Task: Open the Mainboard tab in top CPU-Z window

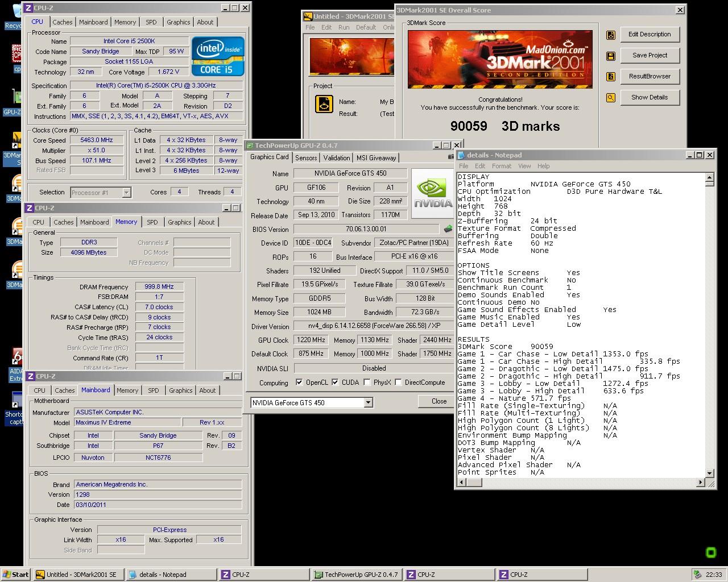Action: click(93, 22)
